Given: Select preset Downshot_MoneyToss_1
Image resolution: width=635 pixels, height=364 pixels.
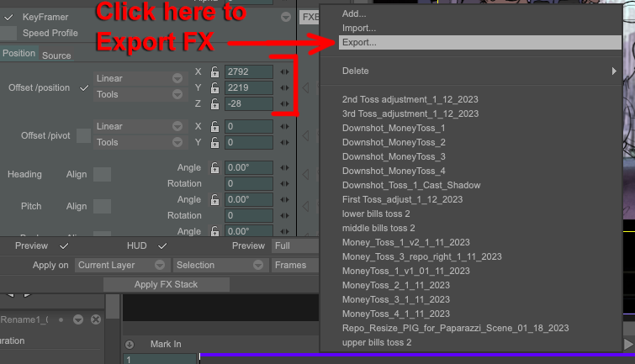Looking at the screenshot, I should click(x=394, y=128).
